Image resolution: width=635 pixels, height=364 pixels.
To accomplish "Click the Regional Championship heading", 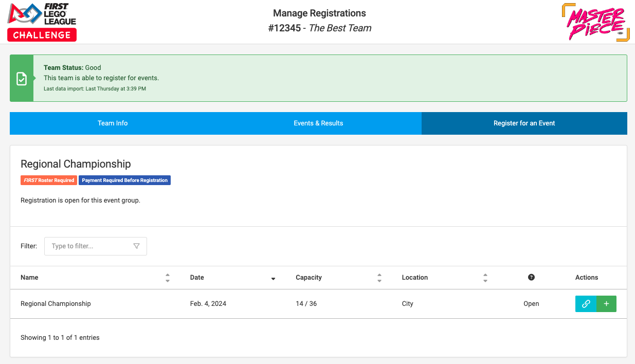I will pos(76,164).
